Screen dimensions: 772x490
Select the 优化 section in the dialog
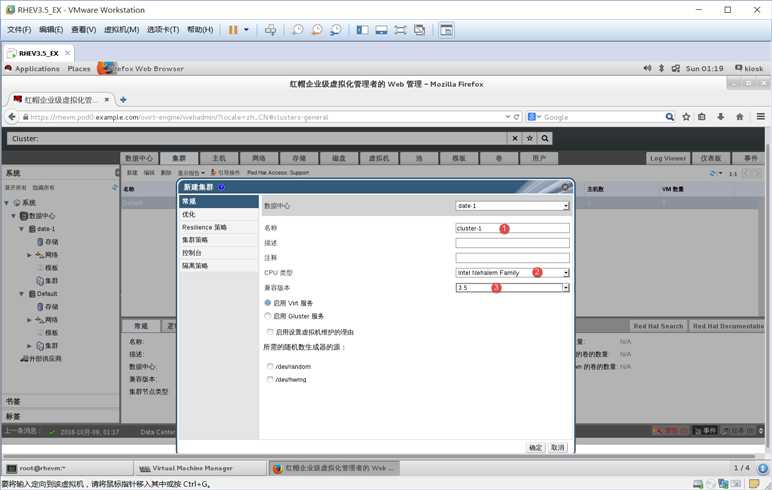point(219,215)
